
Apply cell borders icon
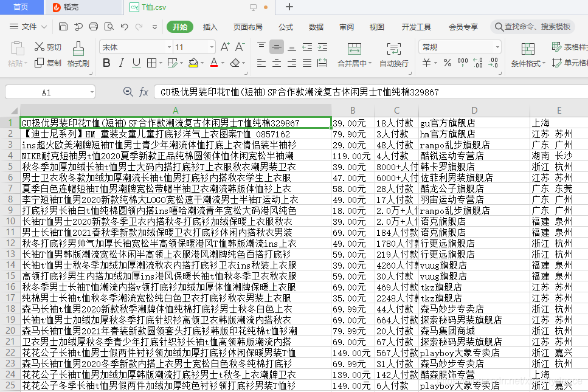coord(151,63)
